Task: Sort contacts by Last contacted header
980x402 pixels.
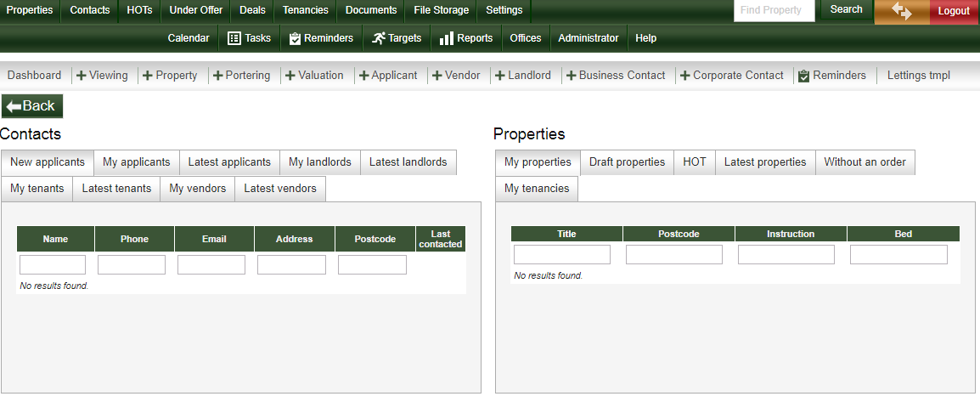Action: point(441,240)
